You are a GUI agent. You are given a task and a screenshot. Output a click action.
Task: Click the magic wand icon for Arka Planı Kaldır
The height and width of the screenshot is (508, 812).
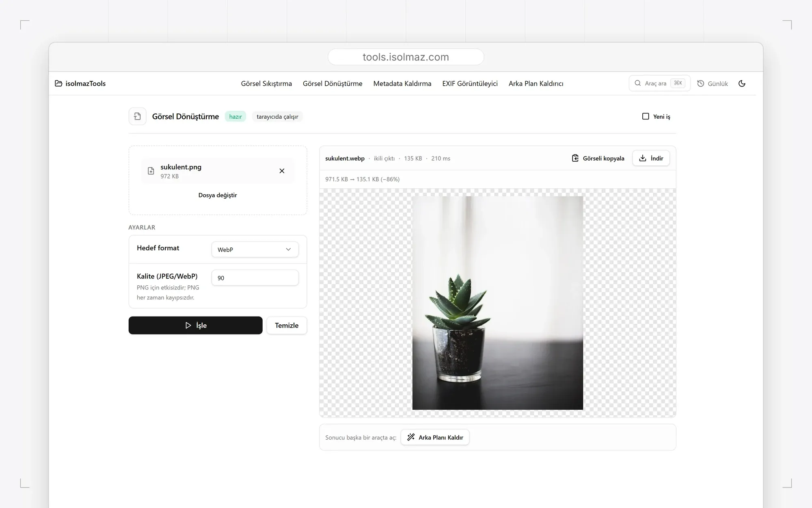411,437
